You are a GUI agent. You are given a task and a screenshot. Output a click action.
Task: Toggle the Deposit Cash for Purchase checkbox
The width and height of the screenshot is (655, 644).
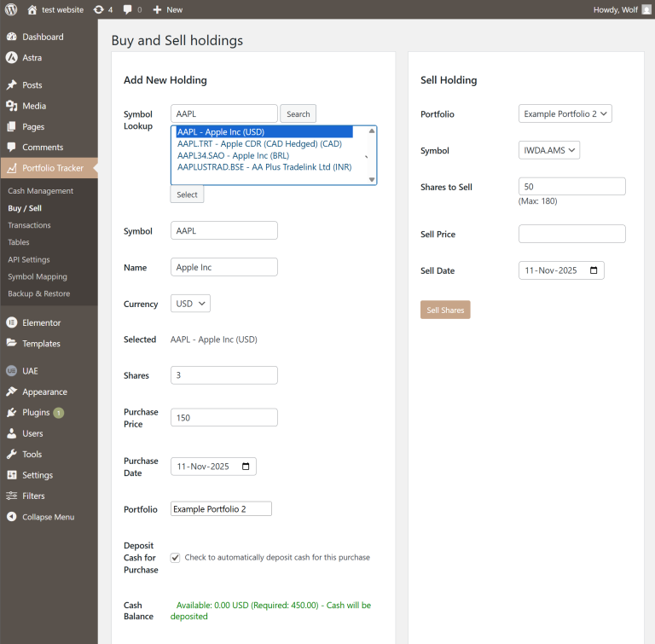point(176,557)
